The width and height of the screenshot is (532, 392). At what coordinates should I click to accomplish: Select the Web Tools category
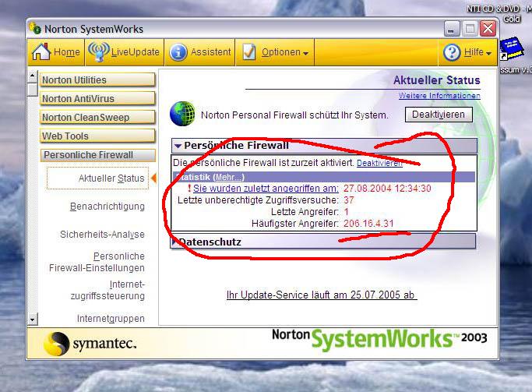[97, 136]
